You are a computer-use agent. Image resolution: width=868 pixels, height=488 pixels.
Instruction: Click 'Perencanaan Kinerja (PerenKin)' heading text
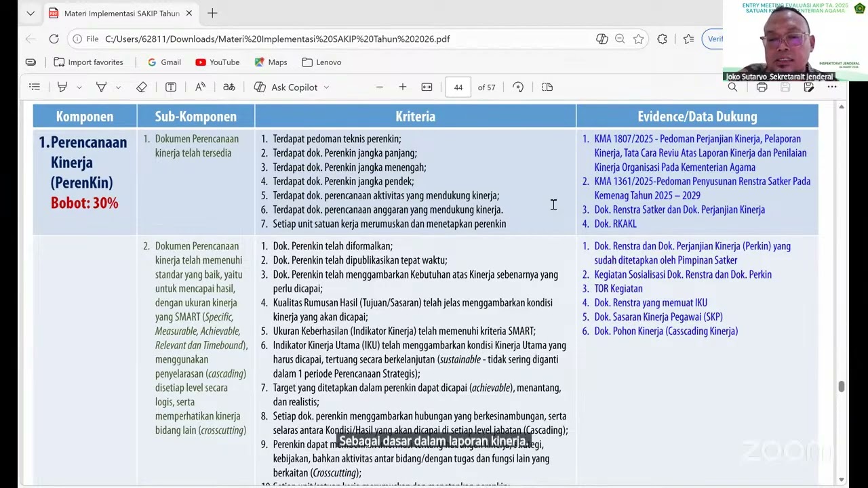89,163
